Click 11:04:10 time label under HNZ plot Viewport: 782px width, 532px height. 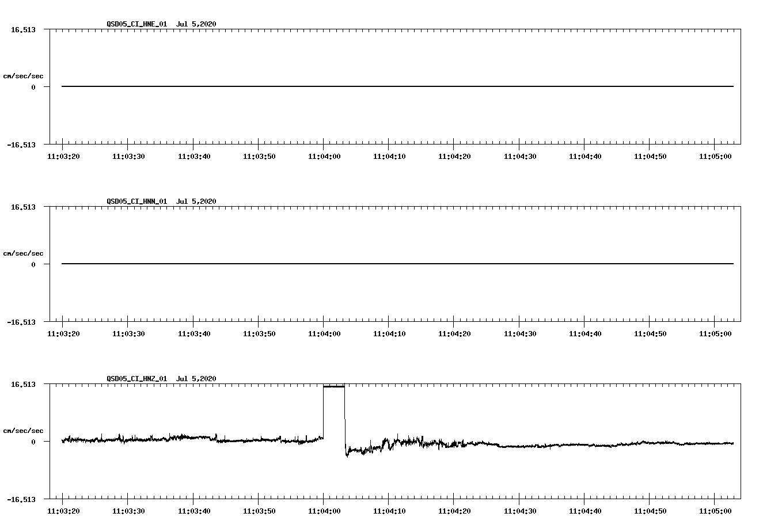coord(389,511)
